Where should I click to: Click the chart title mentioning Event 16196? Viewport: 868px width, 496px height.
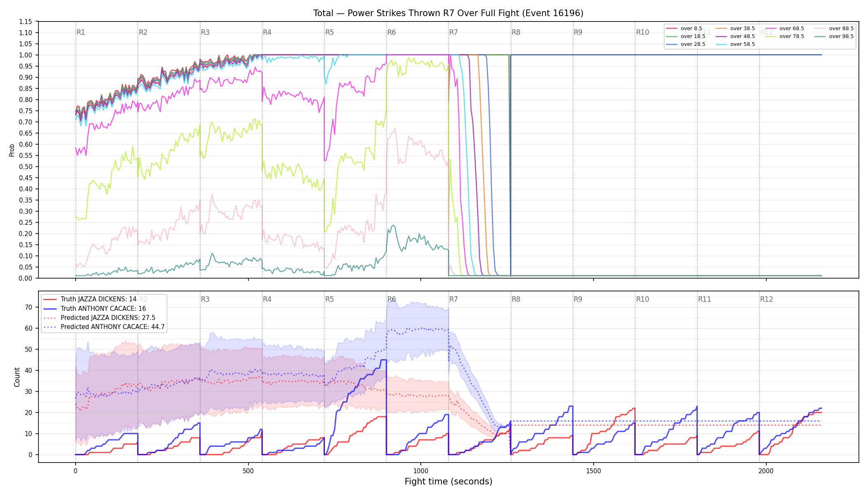[x=448, y=13]
